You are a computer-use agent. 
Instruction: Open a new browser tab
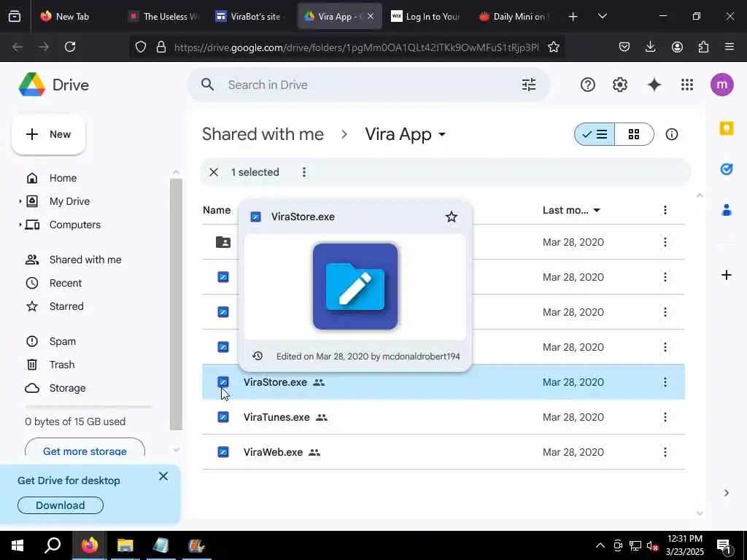[x=573, y=16]
